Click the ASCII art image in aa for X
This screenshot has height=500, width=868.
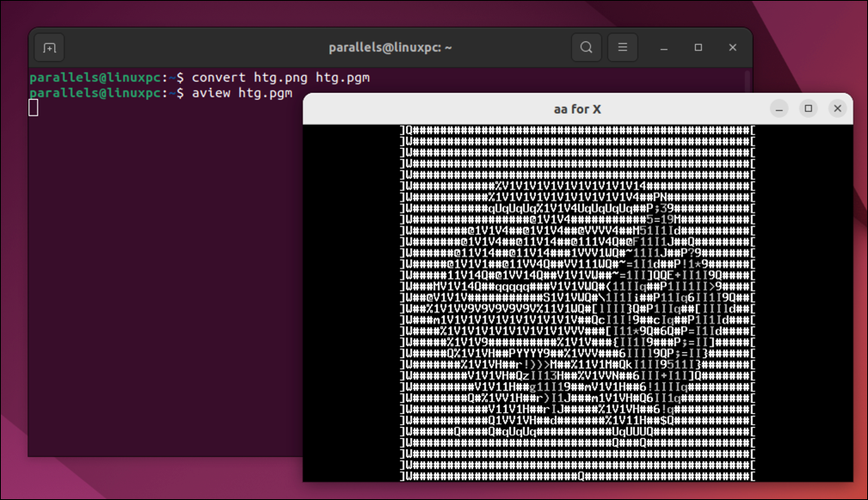tap(577, 303)
